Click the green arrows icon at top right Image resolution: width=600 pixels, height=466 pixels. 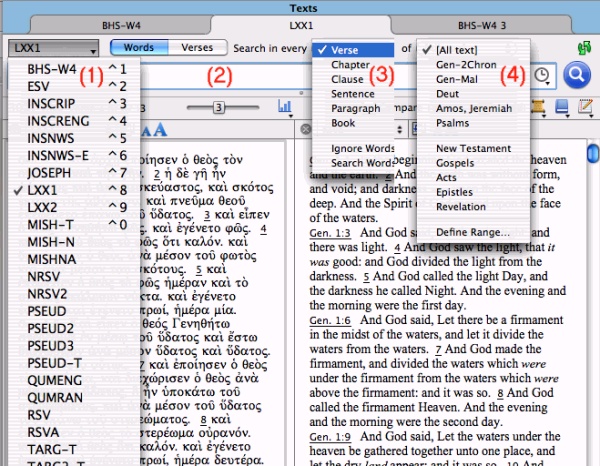click(584, 49)
